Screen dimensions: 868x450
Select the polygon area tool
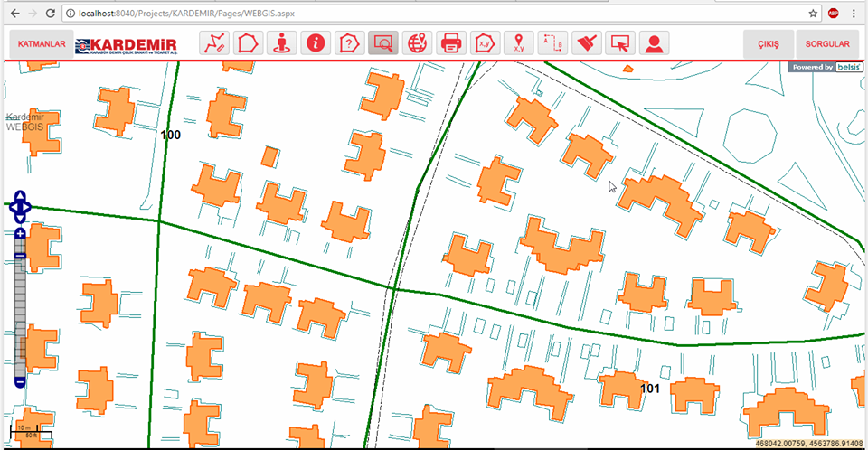tap(249, 42)
